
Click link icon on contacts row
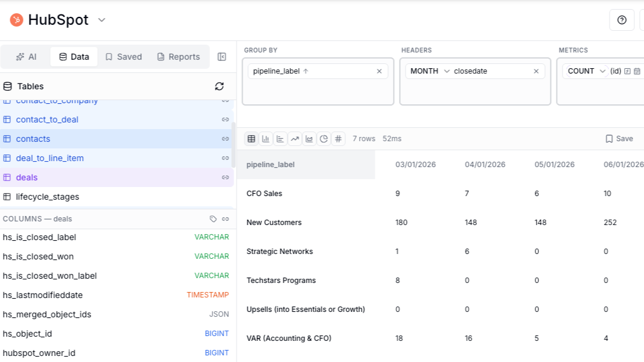click(226, 139)
